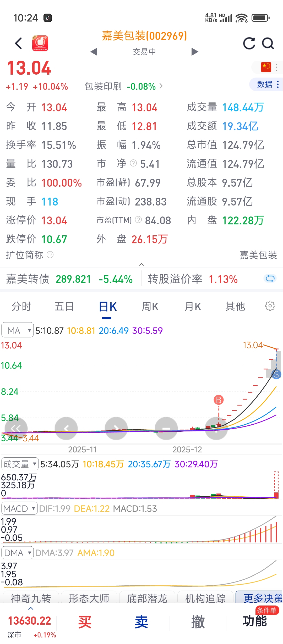Open the DMA indicator dropdown
Viewport: 283px width, 644px height.
coord(18,553)
